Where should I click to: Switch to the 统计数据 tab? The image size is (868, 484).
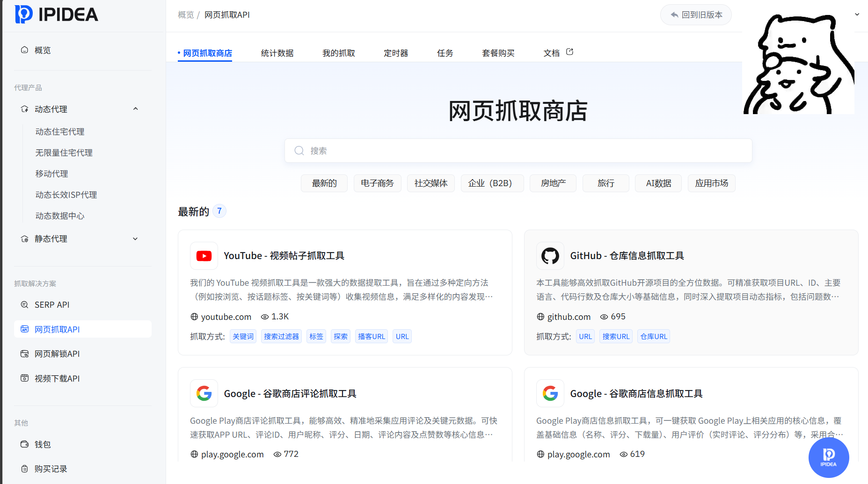277,53
